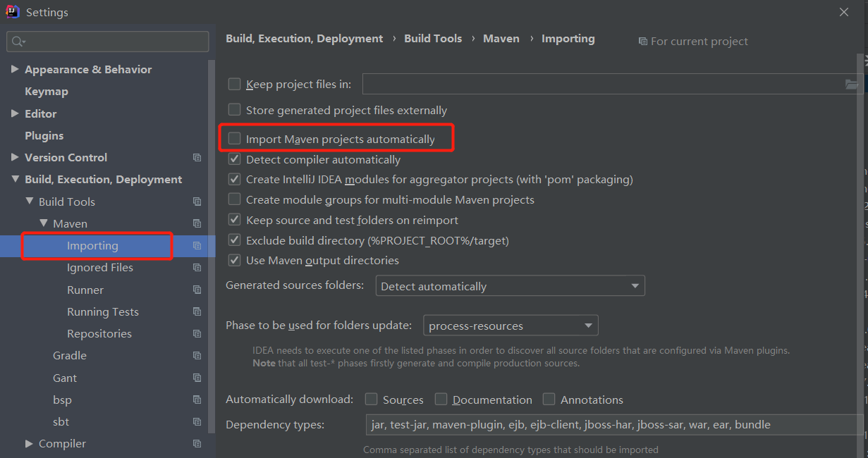Click project-level icon beside Compiler row

tap(197, 444)
